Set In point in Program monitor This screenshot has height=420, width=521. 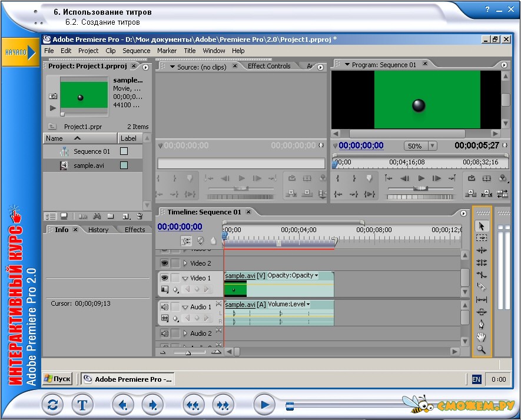click(x=338, y=178)
